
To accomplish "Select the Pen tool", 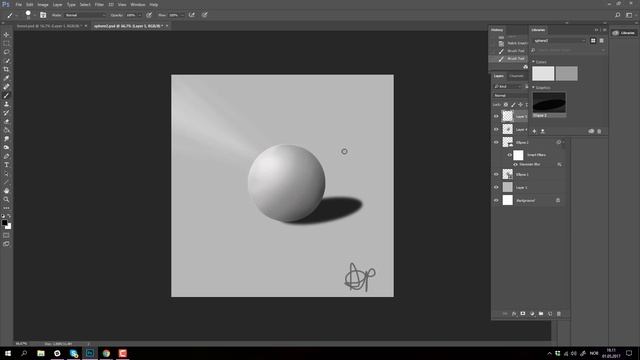I will click(x=6, y=156).
